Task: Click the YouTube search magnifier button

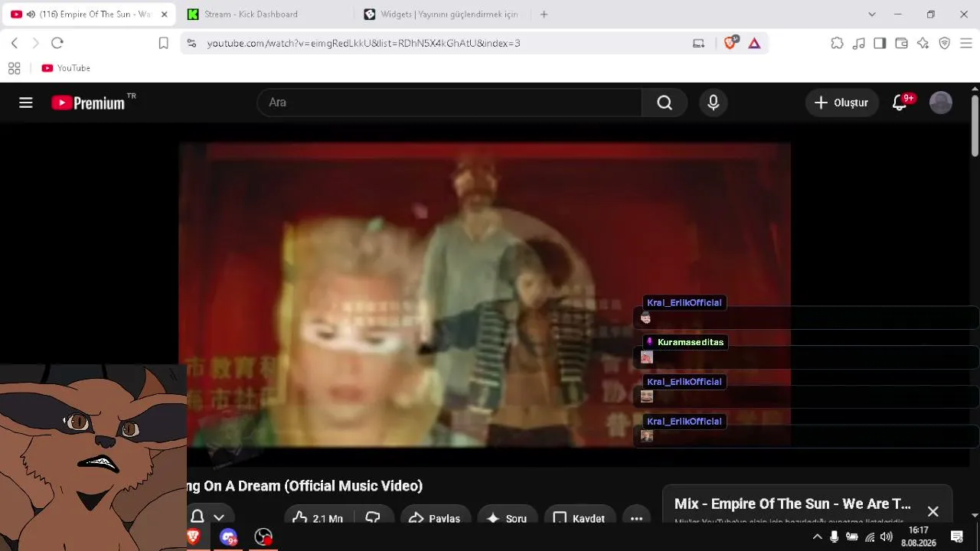Action: 665,103
